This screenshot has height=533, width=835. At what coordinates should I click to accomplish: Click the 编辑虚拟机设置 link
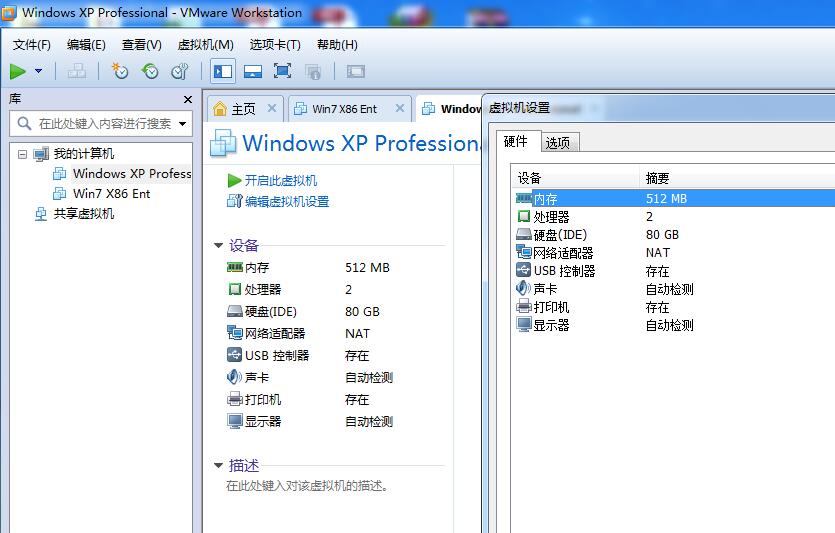[286, 201]
